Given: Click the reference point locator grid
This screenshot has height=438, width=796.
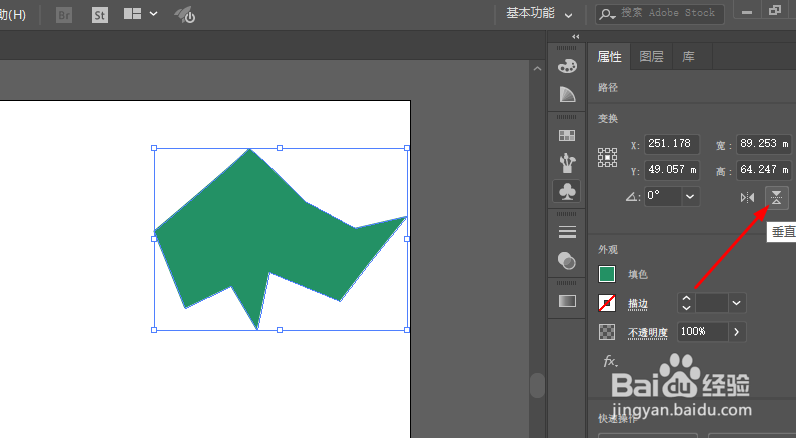Looking at the screenshot, I should [607, 158].
